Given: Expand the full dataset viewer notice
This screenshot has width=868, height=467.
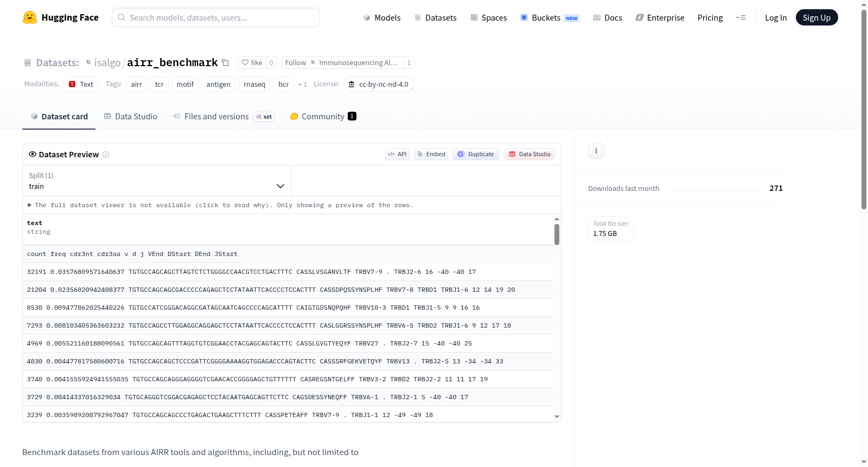Looking at the screenshot, I should 220,205.
